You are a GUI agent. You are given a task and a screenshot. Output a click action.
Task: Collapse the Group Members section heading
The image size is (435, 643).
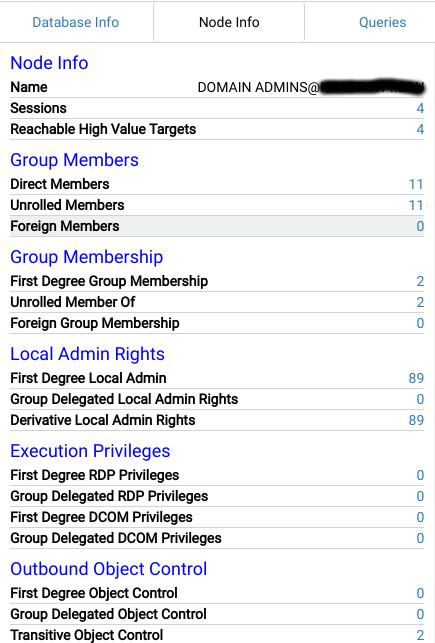tap(74, 160)
